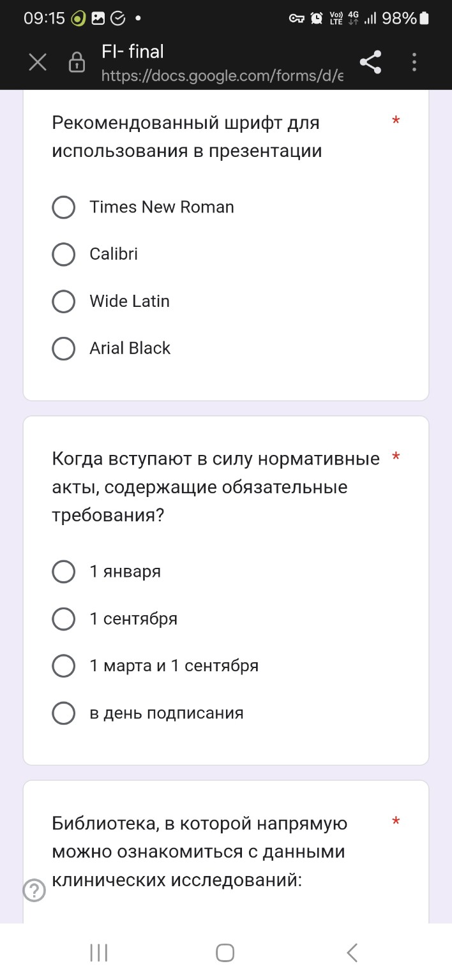Tap the signal strength icon

[x=370, y=19]
